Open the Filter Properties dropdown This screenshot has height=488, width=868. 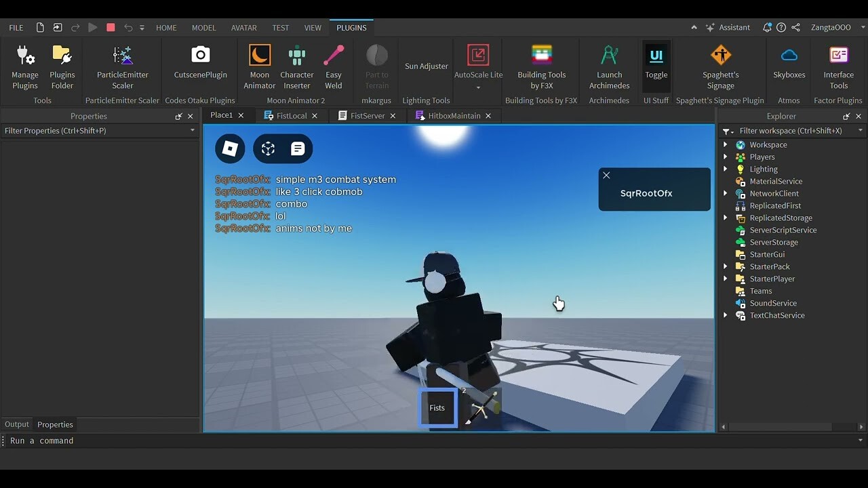[x=191, y=130]
